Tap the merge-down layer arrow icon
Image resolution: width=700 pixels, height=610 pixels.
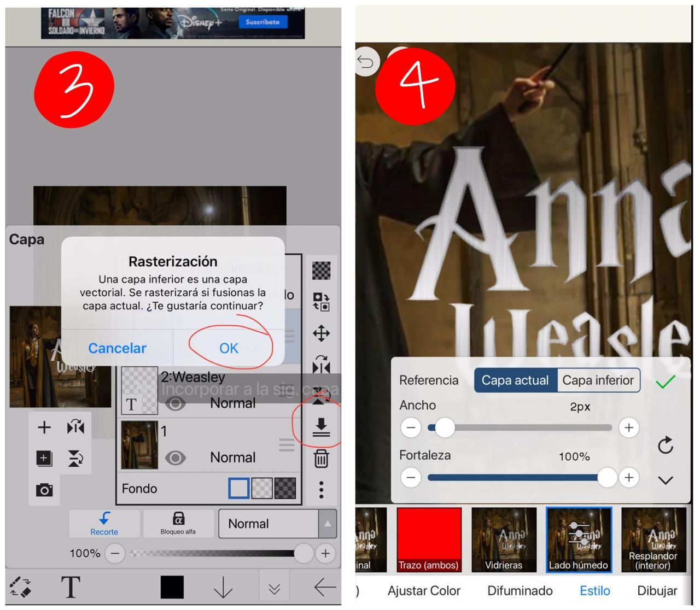(x=321, y=427)
